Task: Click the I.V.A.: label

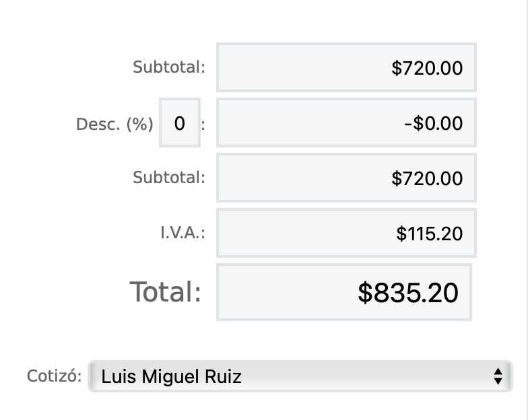Action: click(x=183, y=233)
